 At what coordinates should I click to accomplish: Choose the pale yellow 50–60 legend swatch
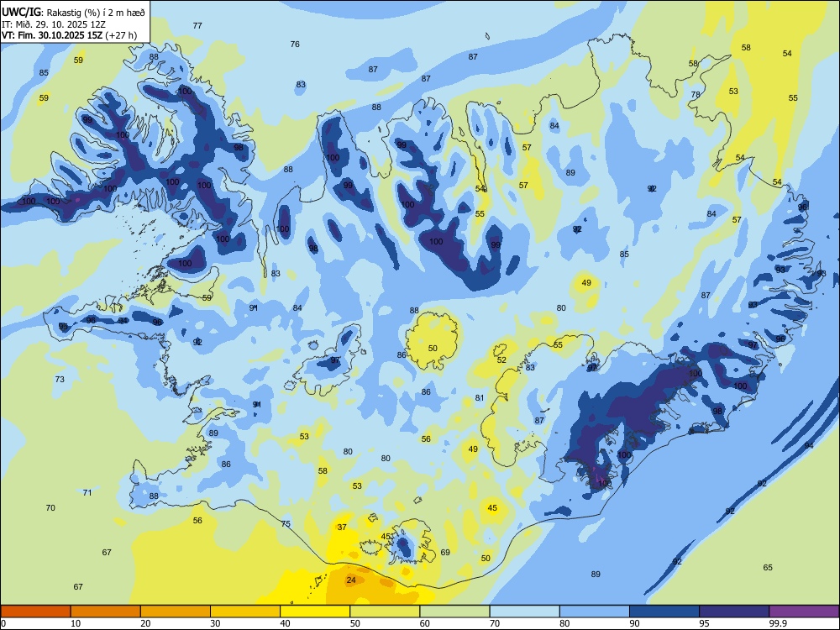(x=385, y=612)
